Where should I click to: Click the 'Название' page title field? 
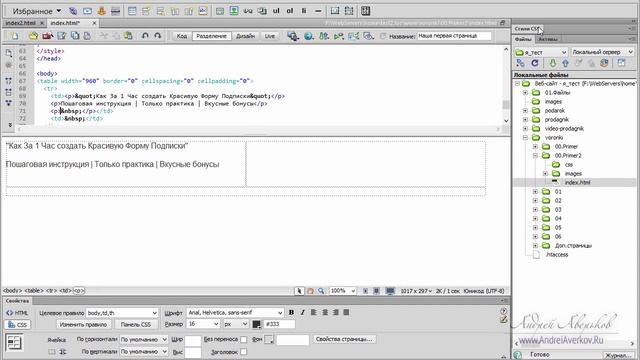[454, 36]
